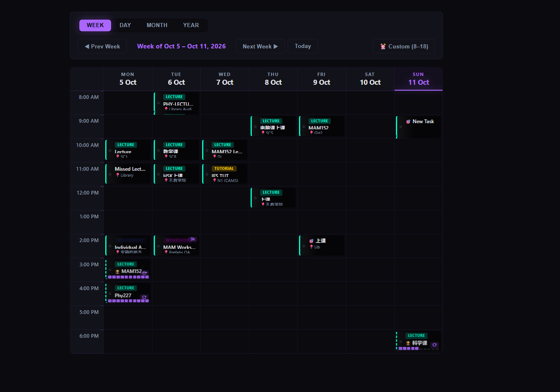
Task: Click the TUTORIAL tag on IFS TUT
Action: tap(224, 169)
